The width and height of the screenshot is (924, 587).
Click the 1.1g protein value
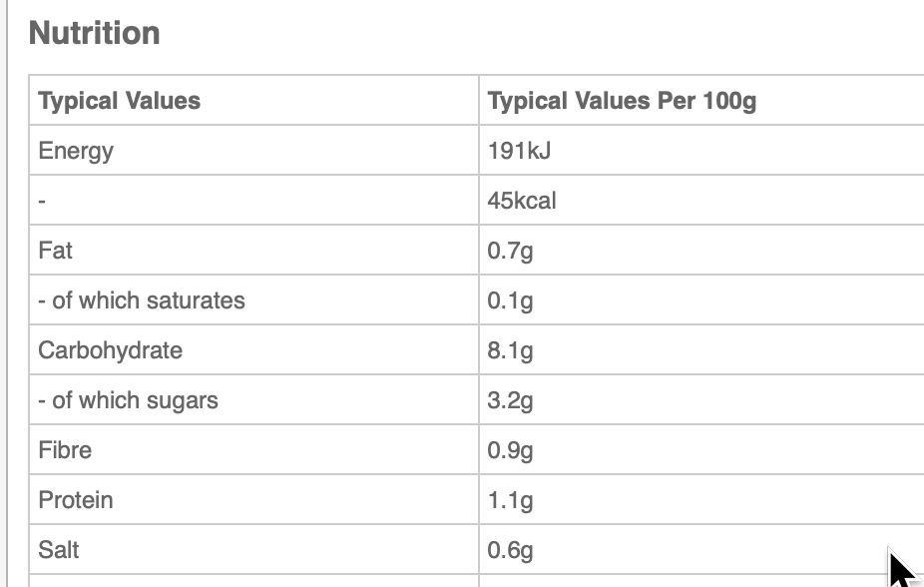tap(510, 501)
